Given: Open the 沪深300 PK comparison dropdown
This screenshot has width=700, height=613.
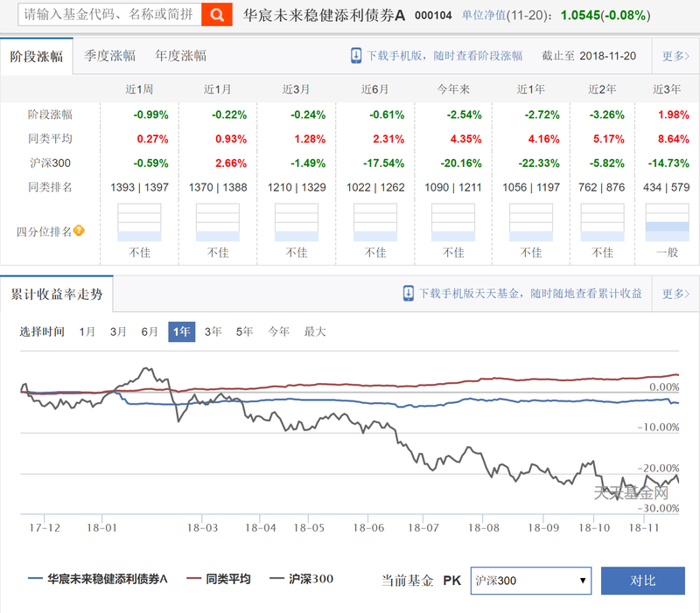Looking at the screenshot, I should pyautogui.click(x=531, y=581).
